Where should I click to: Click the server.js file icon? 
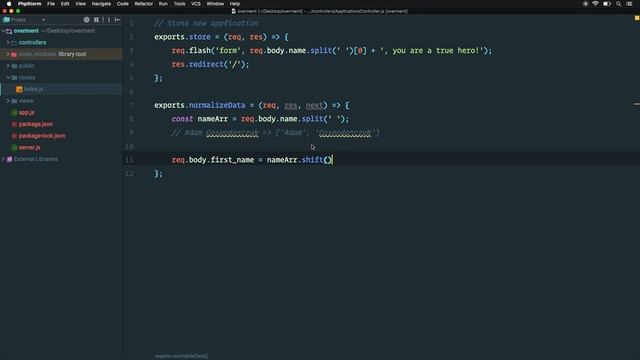[14, 147]
